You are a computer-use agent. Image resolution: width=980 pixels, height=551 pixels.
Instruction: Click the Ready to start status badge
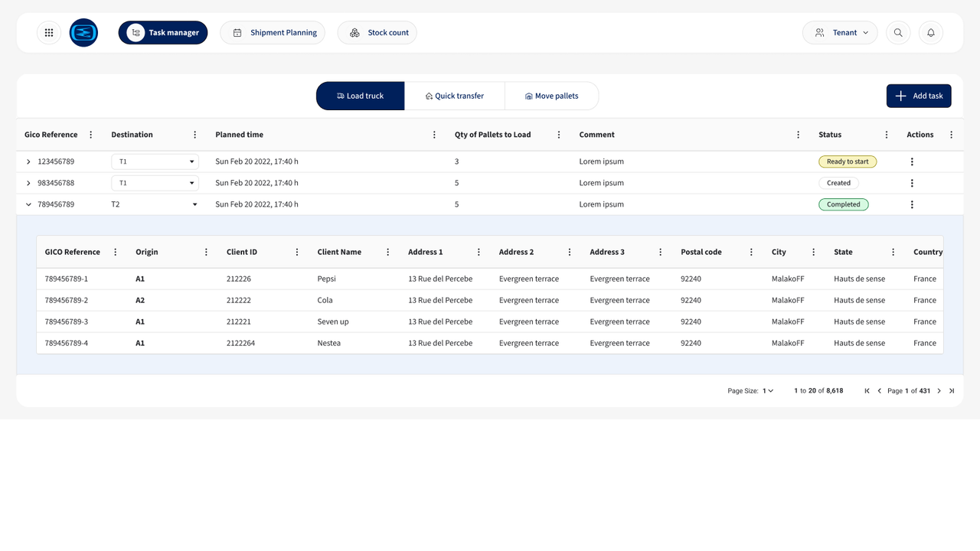[x=848, y=161]
